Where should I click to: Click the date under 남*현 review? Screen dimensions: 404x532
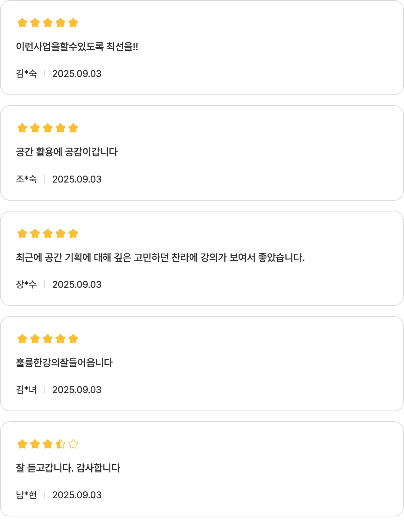[77, 495]
